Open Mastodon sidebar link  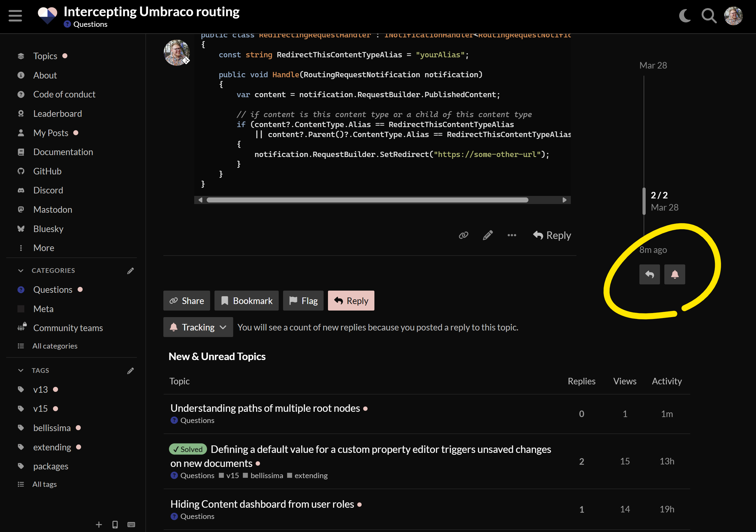(52, 210)
